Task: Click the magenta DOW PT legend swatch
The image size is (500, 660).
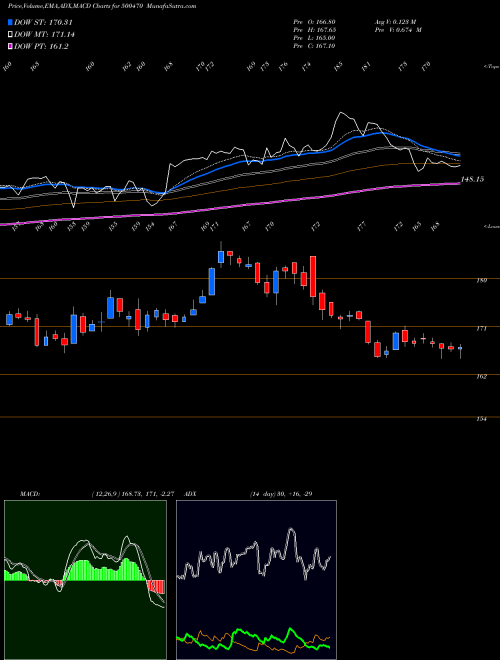Action: 11,46
